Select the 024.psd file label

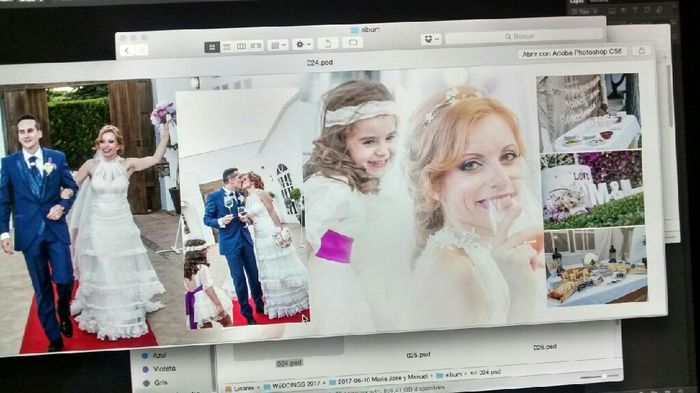click(289, 364)
